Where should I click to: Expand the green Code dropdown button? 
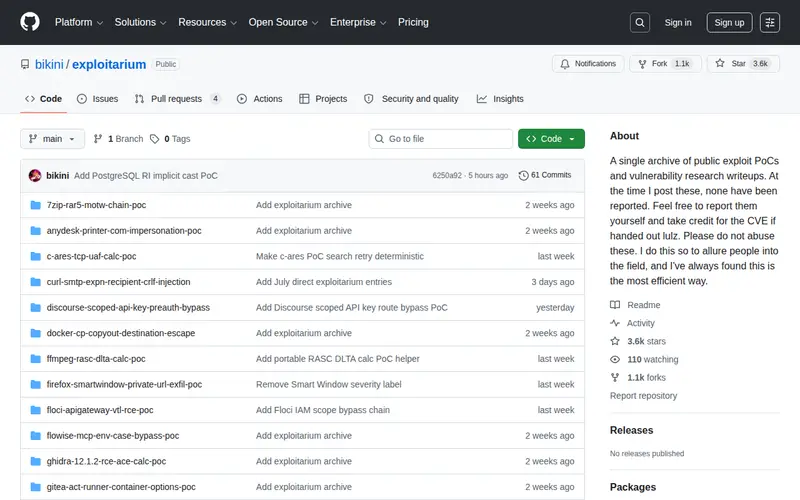pos(551,139)
